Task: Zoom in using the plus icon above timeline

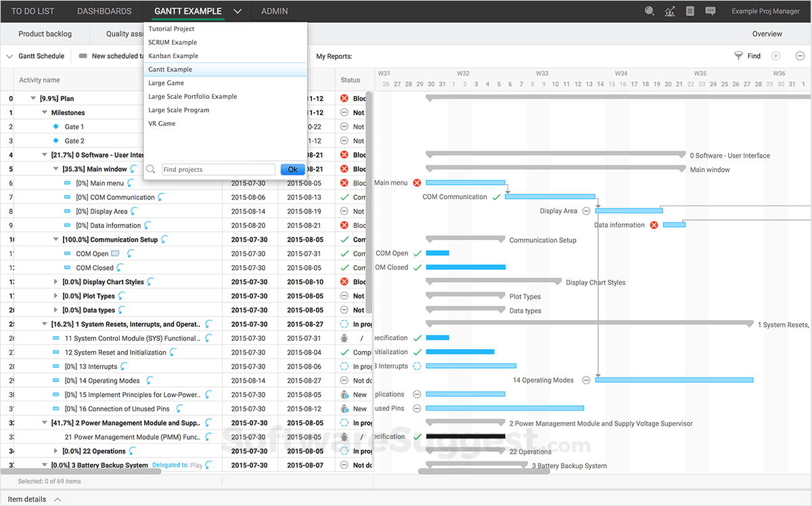Action: click(775, 55)
